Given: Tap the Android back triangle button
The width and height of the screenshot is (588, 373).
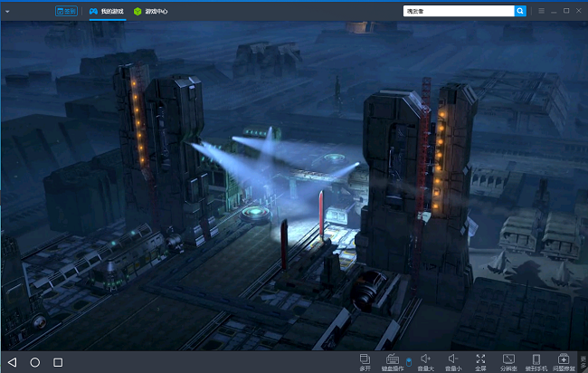Looking at the screenshot, I should click(x=13, y=362).
